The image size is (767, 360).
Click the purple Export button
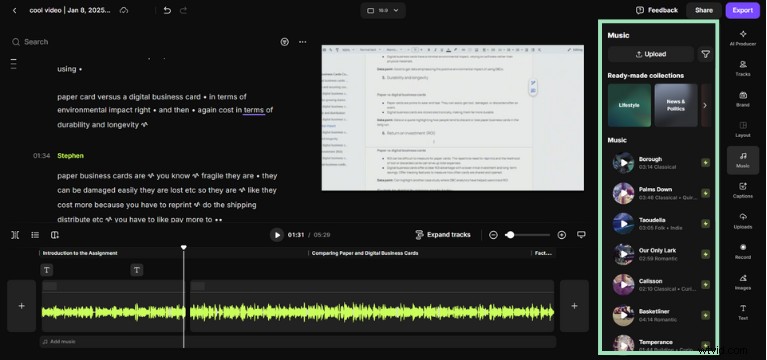pos(743,10)
